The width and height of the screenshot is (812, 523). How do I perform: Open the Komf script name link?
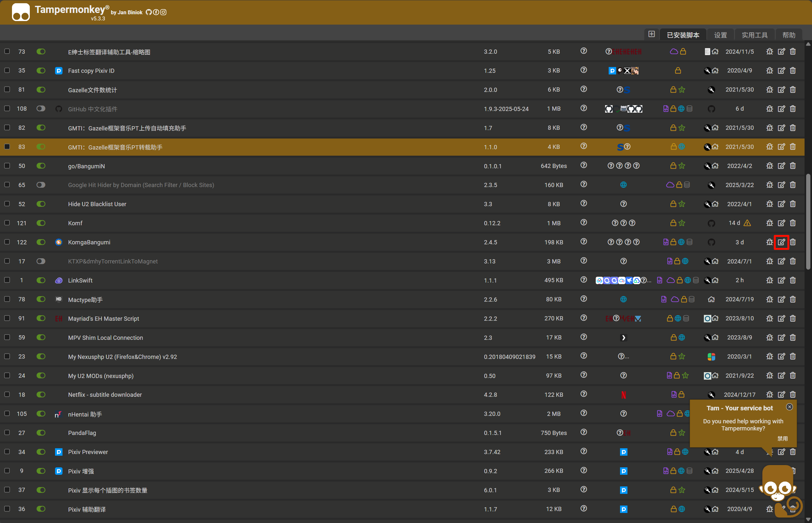75,223
